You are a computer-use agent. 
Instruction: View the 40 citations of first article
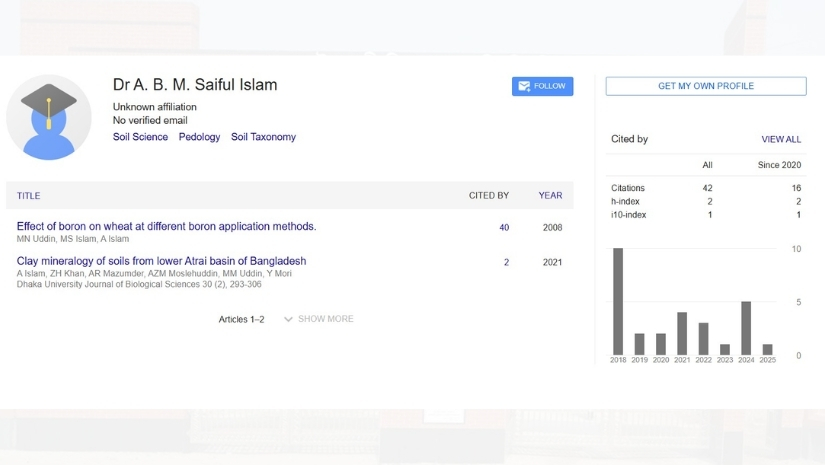pyautogui.click(x=504, y=228)
